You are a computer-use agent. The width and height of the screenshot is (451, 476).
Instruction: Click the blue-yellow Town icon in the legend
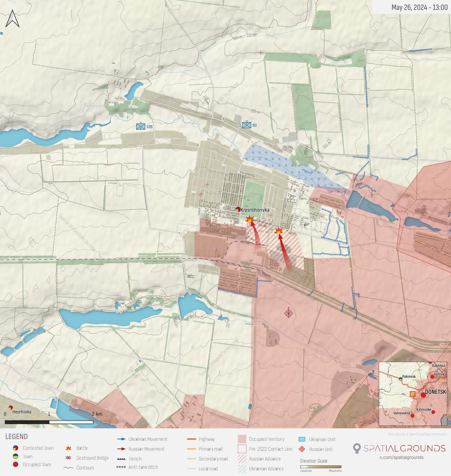(15, 456)
